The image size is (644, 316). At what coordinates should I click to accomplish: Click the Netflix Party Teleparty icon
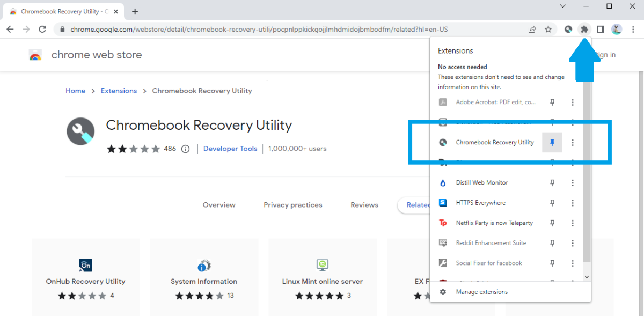tap(443, 223)
